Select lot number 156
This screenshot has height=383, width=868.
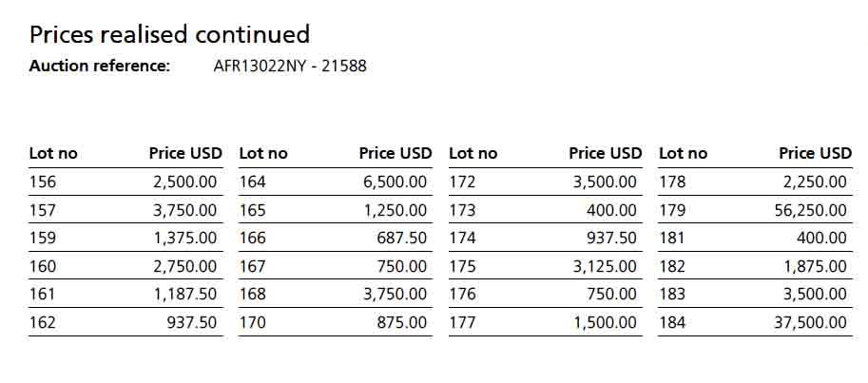click(x=43, y=182)
